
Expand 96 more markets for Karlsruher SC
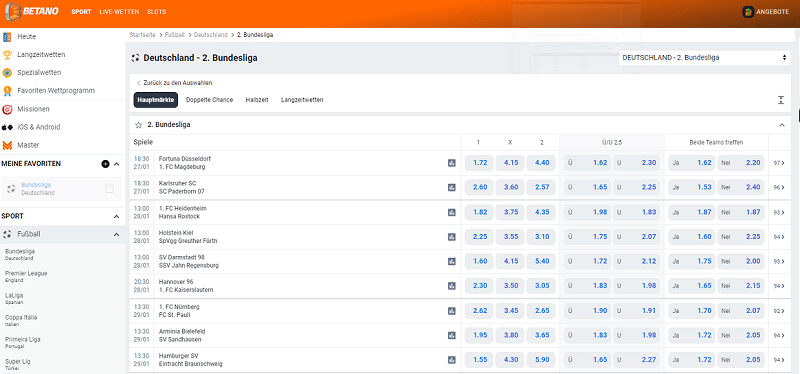coord(779,188)
